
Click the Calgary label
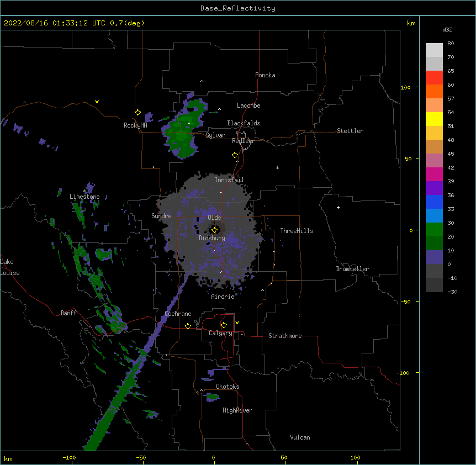(x=220, y=333)
